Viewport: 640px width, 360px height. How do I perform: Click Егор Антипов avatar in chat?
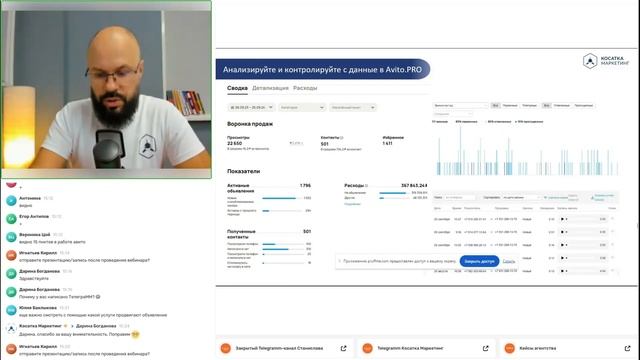coord(11,219)
